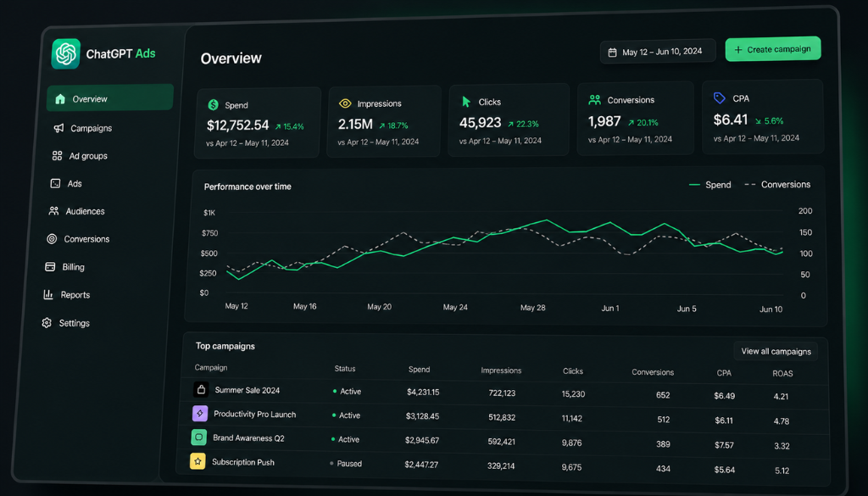Click the green icon for Brand Awareness Q2
The width and height of the screenshot is (868, 496).
(x=198, y=437)
